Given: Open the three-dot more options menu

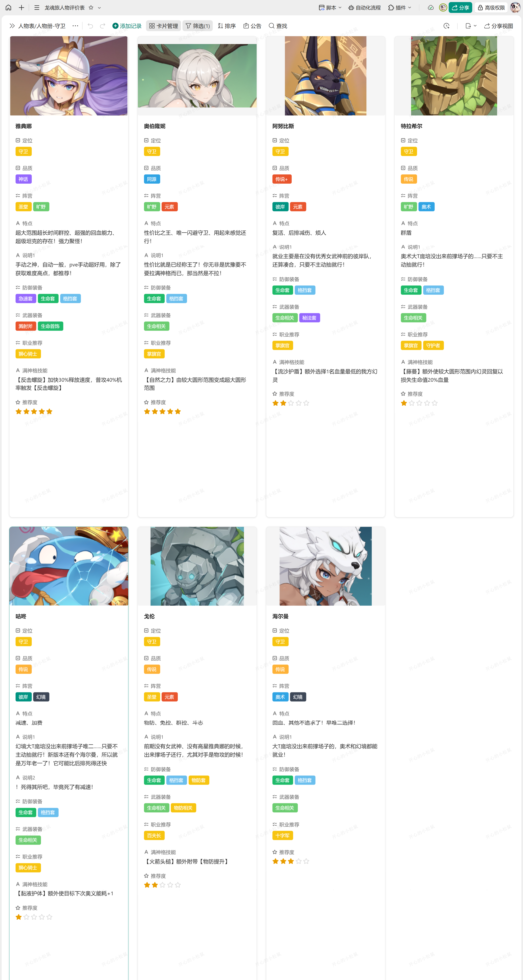Looking at the screenshot, I should [75, 26].
